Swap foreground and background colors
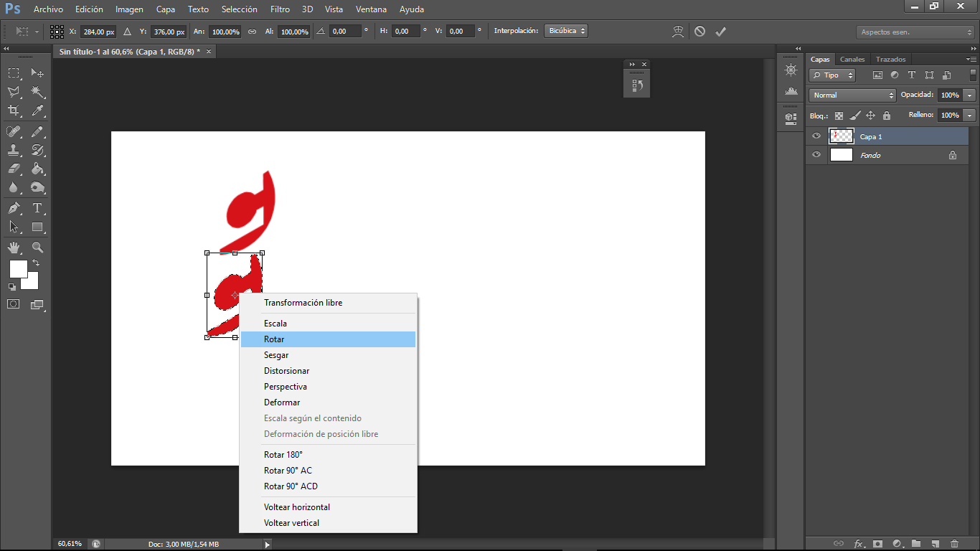 (x=36, y=263)
